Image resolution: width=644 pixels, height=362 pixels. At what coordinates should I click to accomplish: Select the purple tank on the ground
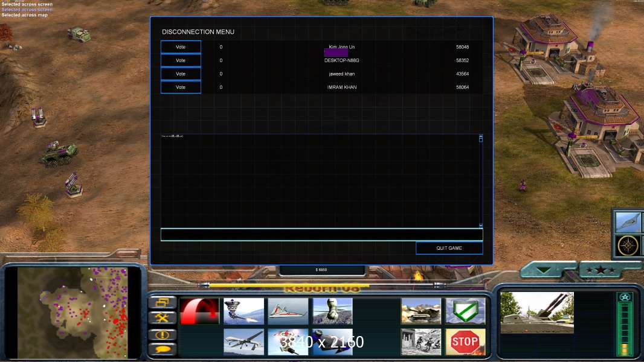(60, 154)
